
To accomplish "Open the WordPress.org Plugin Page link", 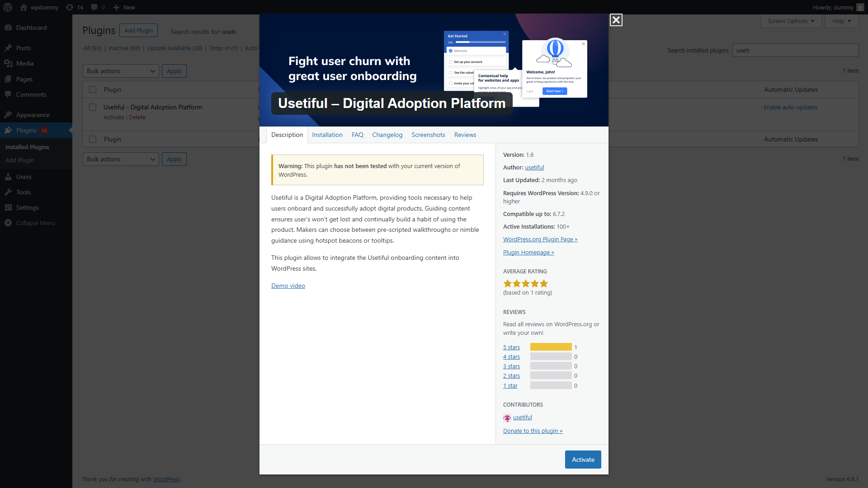I will (x=540, y=239).
